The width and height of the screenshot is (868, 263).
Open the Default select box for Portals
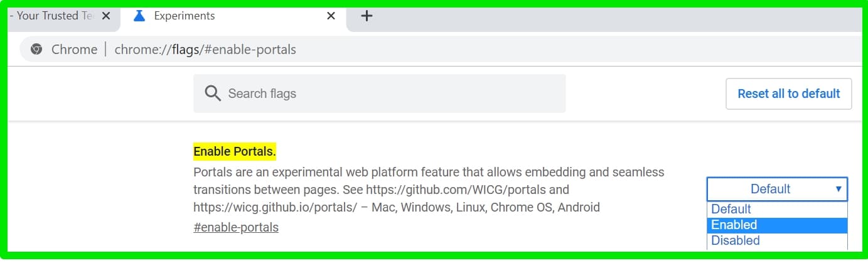(777, 189)
